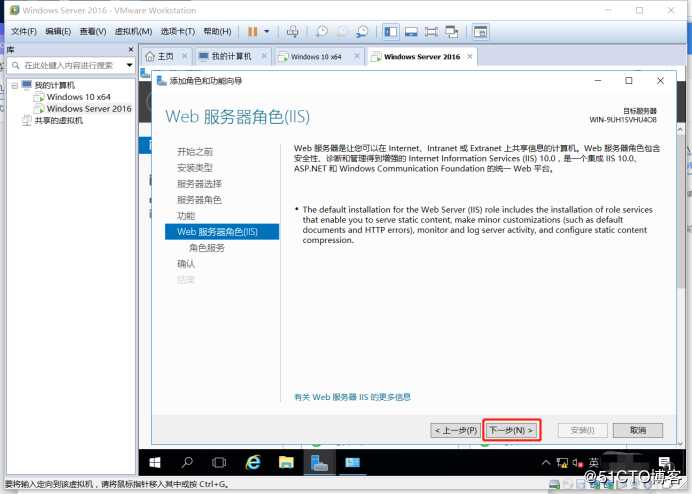692x494 pixels.
Task: Take a snapshot of the virtual machine
Action: [322, 32]
